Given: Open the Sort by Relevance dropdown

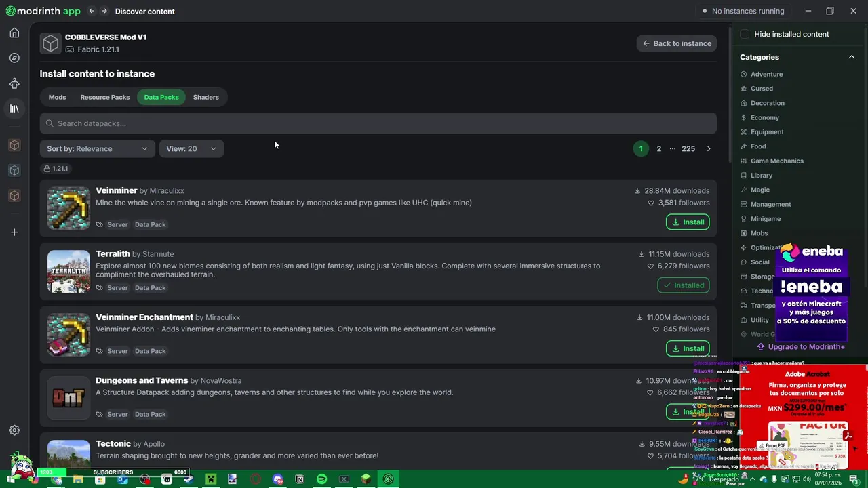Looking at the screenshot, I should 97,148.
